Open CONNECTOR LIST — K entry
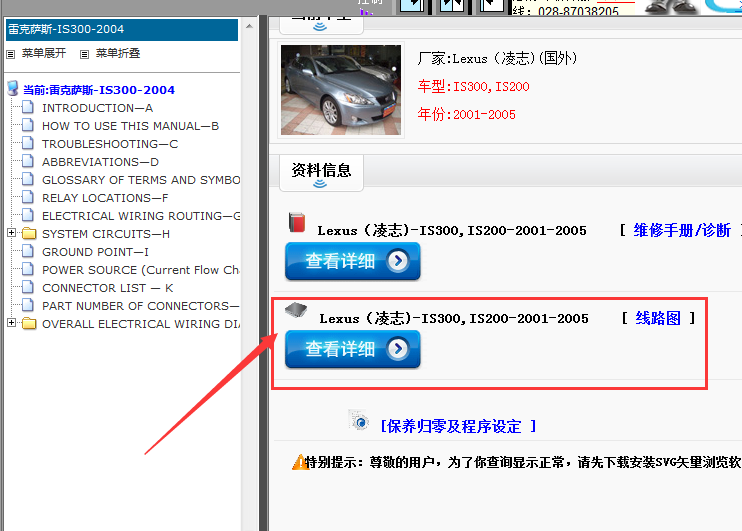The image size is (742, 531). [x=107, y=288]
